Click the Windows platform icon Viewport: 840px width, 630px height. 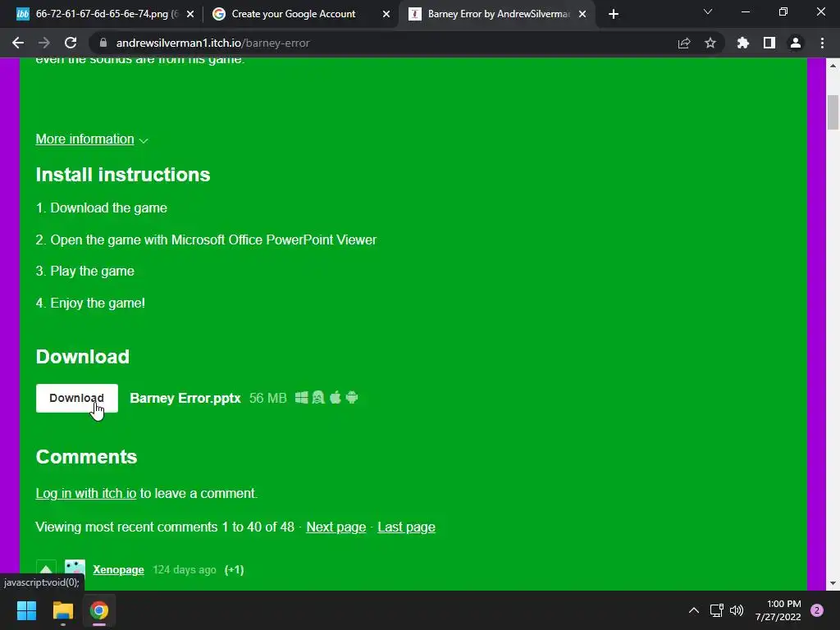302,398
